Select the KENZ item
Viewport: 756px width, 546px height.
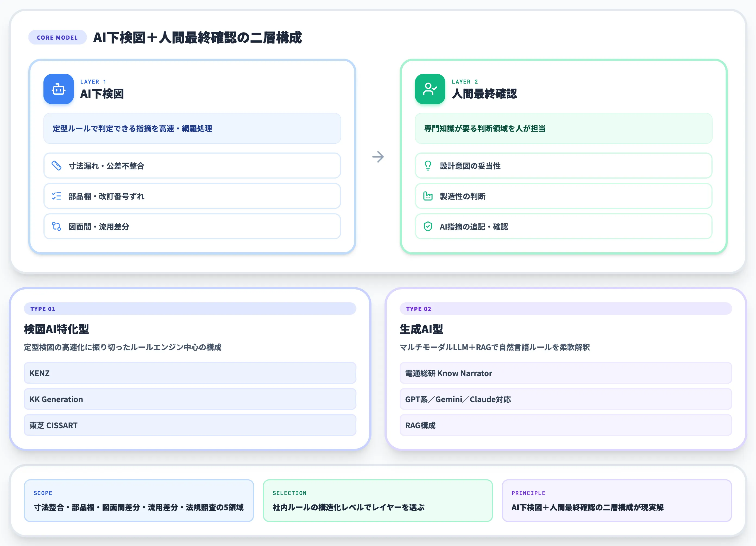[x=190, y=373]
